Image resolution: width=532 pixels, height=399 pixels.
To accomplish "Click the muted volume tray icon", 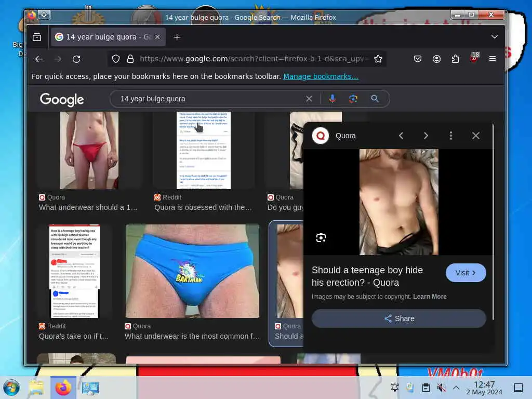I will (441, 388).
